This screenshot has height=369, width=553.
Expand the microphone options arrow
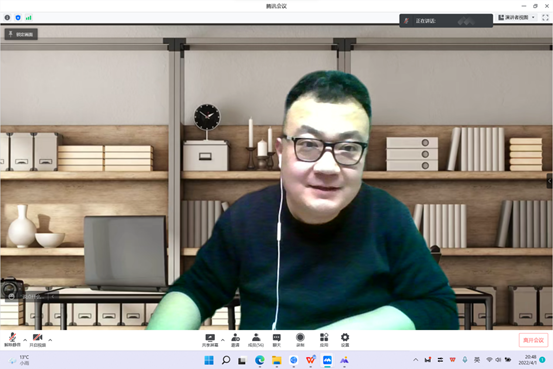(x=25, y=340)
